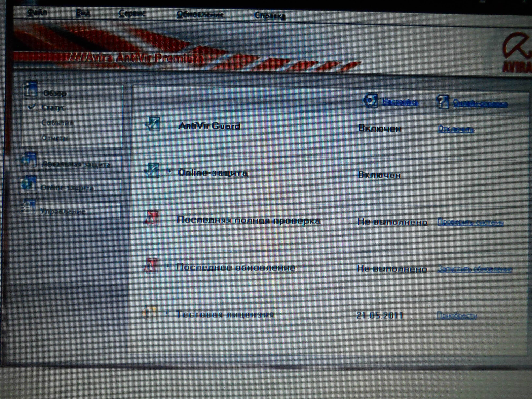Click the question-mark online help icon
This screenshot has height=399, width=532.
(x=443, y=102)
